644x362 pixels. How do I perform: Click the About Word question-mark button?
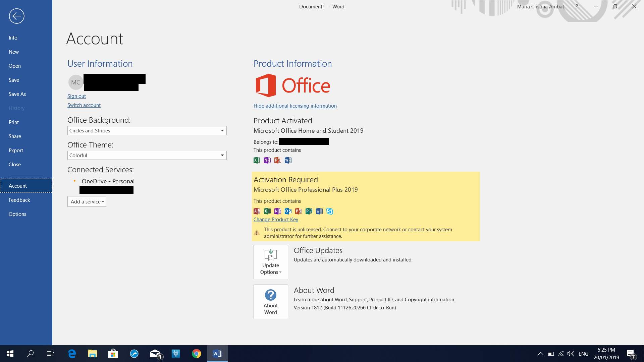271,302
